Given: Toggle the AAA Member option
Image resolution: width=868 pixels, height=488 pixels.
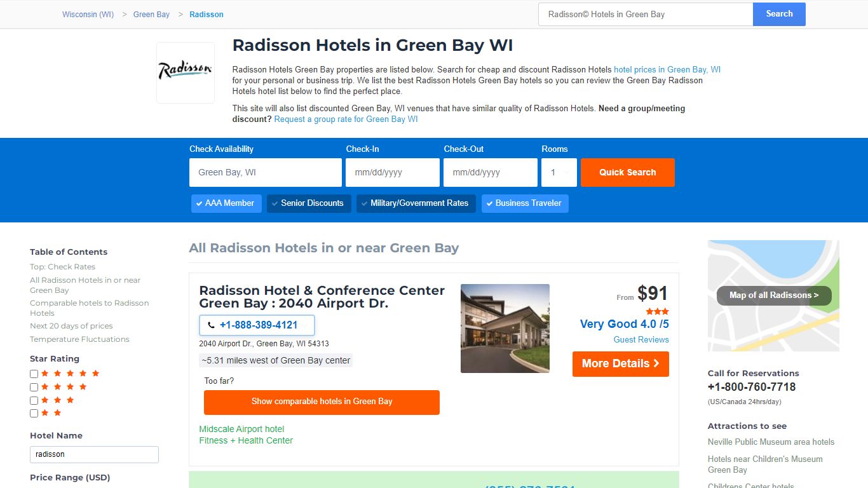Looking at the screenshot, I should (226, 203).
